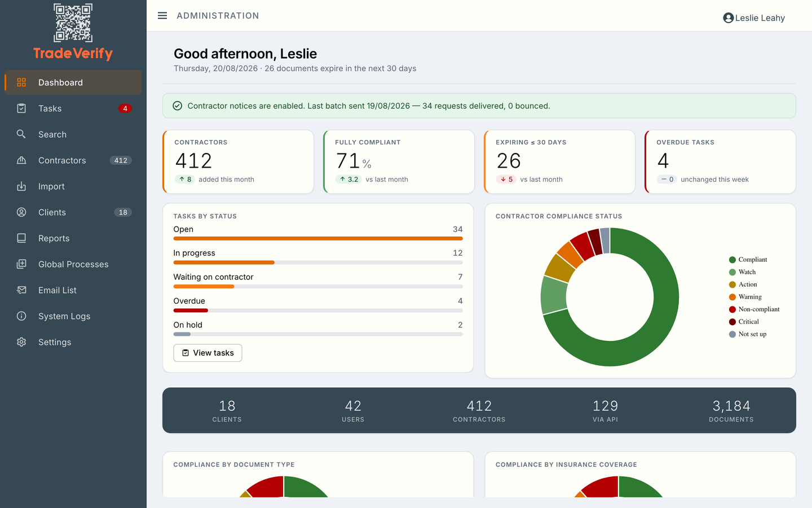Click the TradeVerify brand name
The image size is (812, 508).
pos(73,54)
